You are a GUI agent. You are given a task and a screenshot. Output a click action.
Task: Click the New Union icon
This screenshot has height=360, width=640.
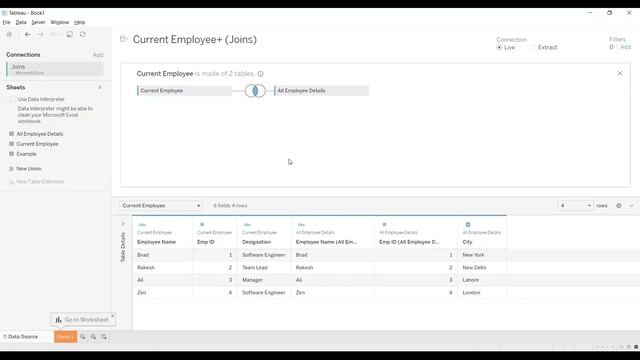point(11,169)
